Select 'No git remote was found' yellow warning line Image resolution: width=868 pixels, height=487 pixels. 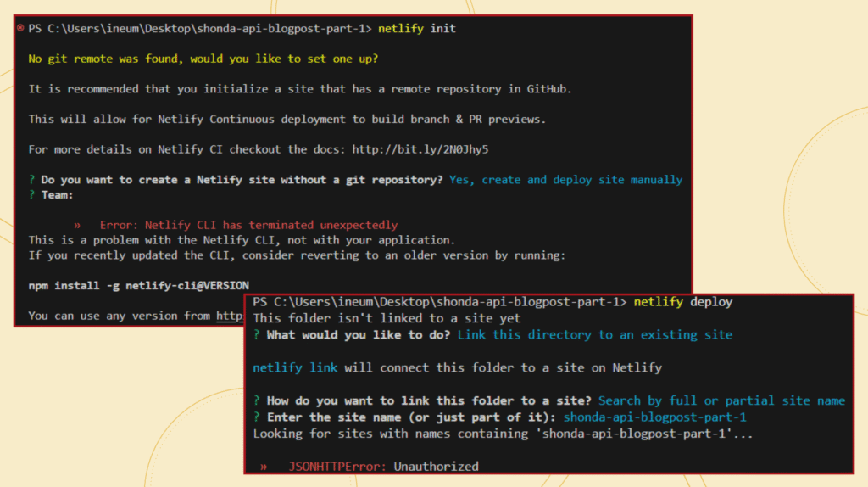tap(203, 59)
